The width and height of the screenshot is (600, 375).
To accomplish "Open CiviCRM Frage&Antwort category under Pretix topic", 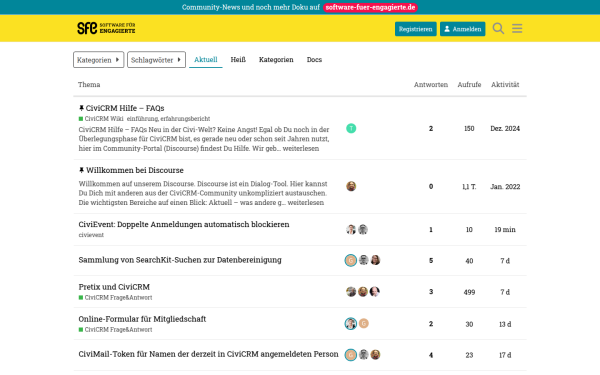I will pos(115,298).
